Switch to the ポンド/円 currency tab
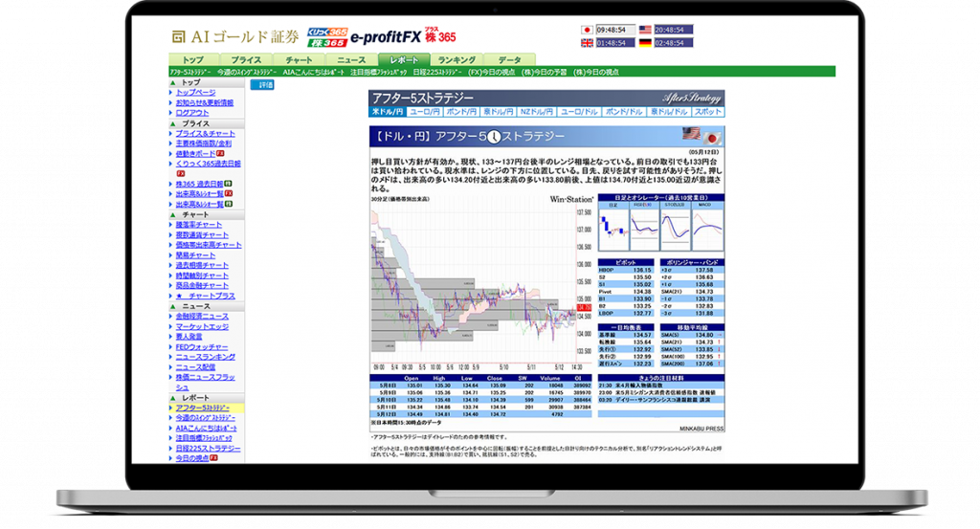Screen dimensions: 980x529 coord(461,112)
